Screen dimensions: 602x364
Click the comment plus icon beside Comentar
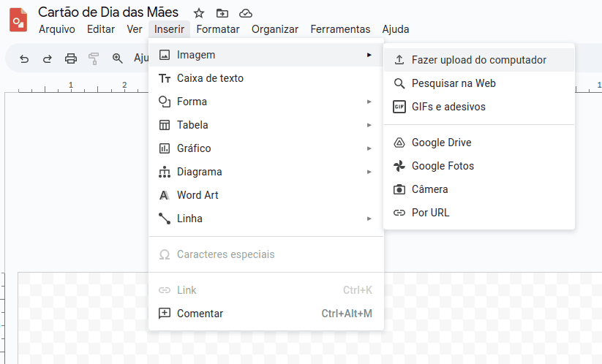tap(165, 314)
